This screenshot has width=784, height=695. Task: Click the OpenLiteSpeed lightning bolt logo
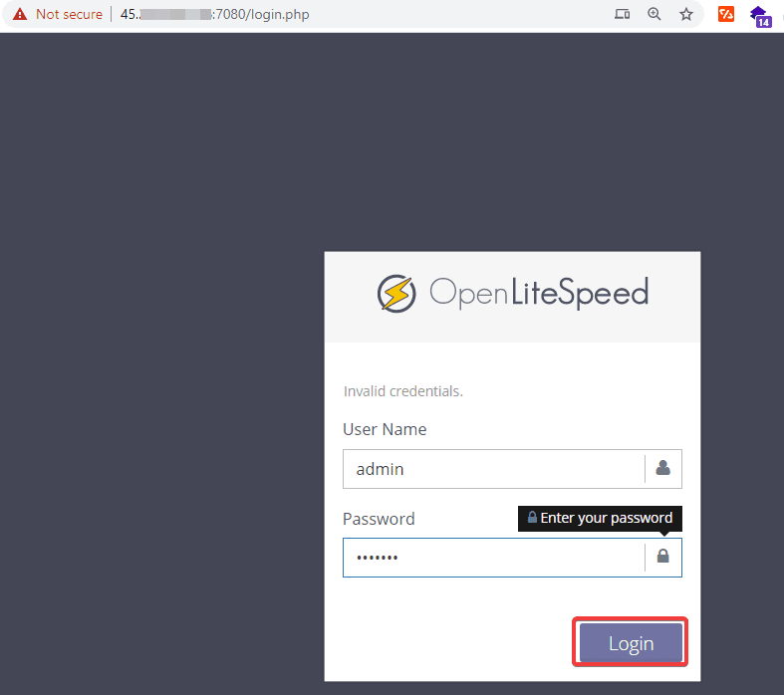click(396, 293)
